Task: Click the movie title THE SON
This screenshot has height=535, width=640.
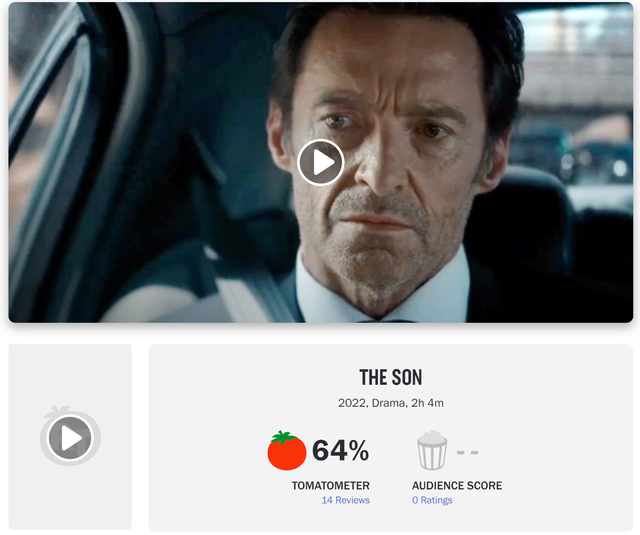Action: [391, 377]
